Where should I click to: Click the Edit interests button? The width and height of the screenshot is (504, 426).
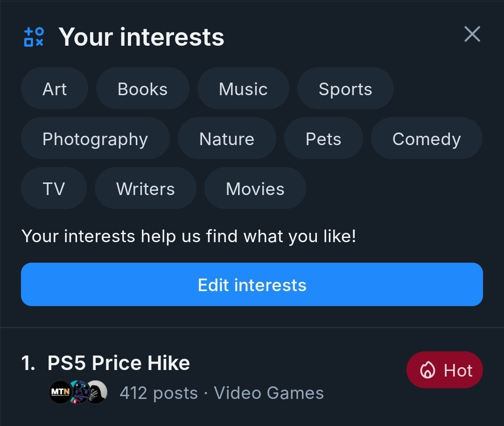tap(252, 284)
